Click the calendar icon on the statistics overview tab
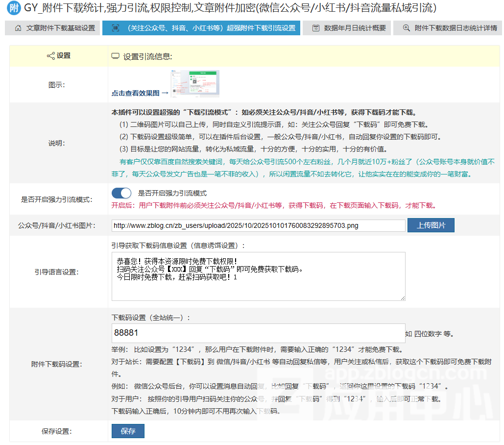 pyautogui.click(x=316, y=28)
